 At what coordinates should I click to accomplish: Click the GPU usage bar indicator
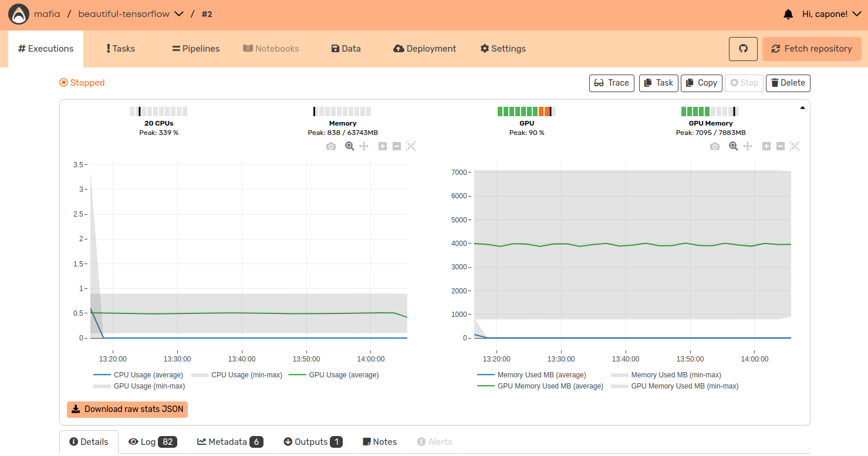pos(526,112)
